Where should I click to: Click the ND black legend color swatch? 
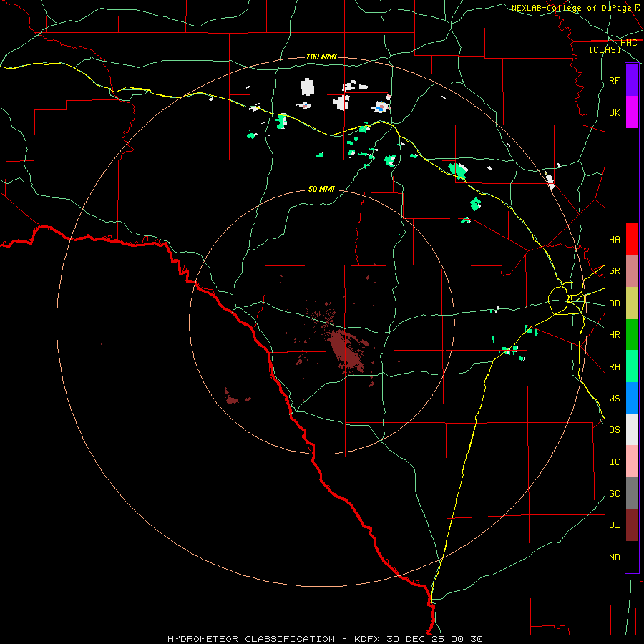click(632, 557)
